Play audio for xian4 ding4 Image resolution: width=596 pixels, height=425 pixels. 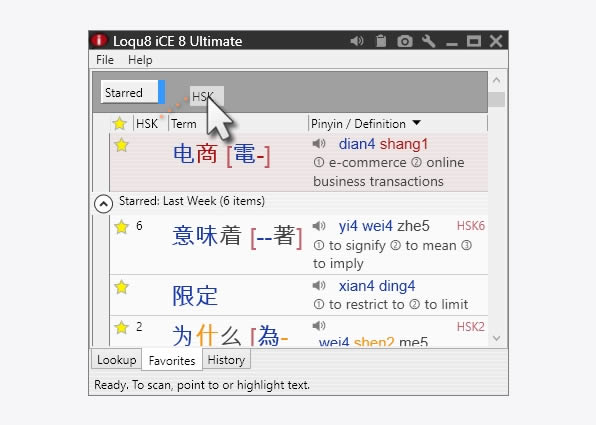tap(319, 285)
